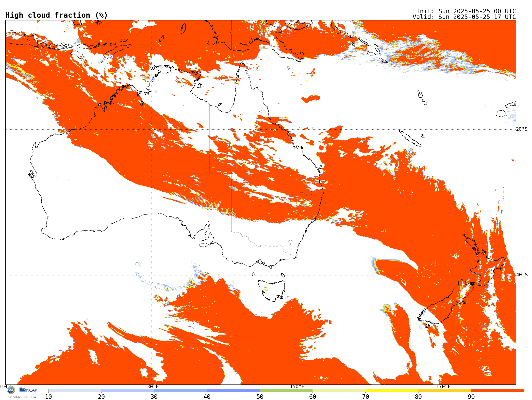Click the colorbar label '60'
Image resolution: width=532 pixels, height=400 pixels.
point(313,397)
